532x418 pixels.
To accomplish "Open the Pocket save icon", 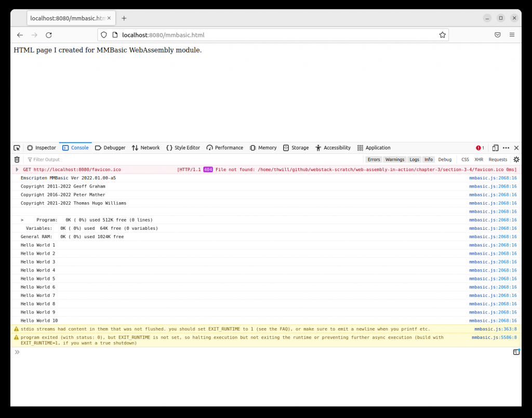I will tap(497, 35).
